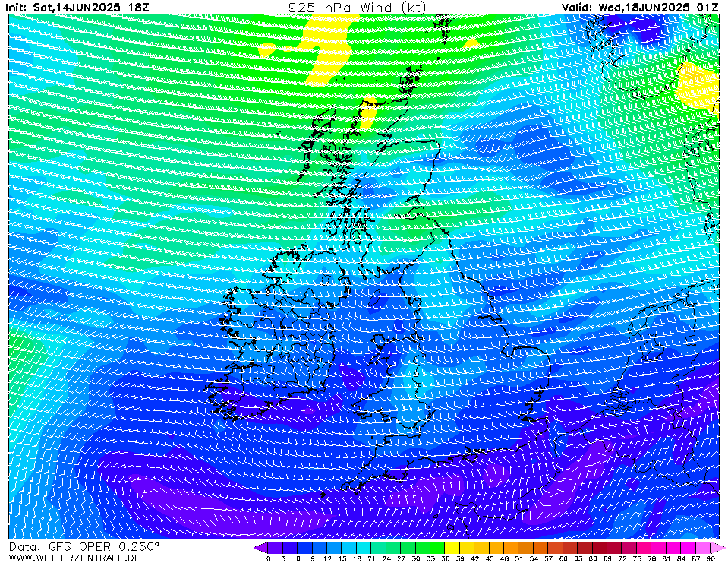Click the purple left arrow of the color scale

click(x=260, y=547)
